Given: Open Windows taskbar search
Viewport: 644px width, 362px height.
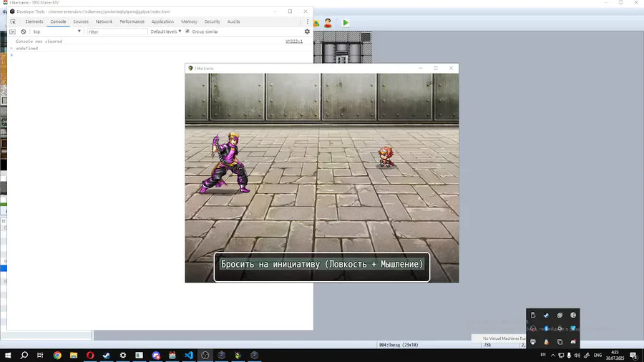Looking at the screenshot, I should coord(24,355).
